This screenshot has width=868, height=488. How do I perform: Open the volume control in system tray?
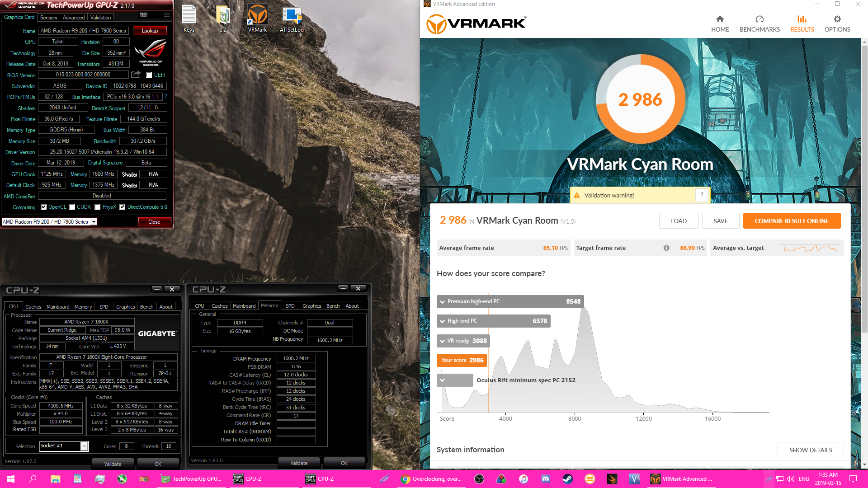point(791,479)
